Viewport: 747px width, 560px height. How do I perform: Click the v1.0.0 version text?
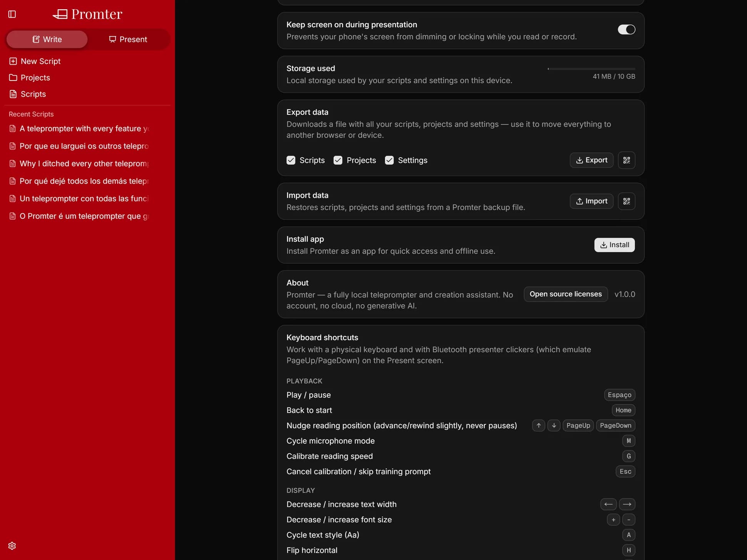(x=625, y=294)
